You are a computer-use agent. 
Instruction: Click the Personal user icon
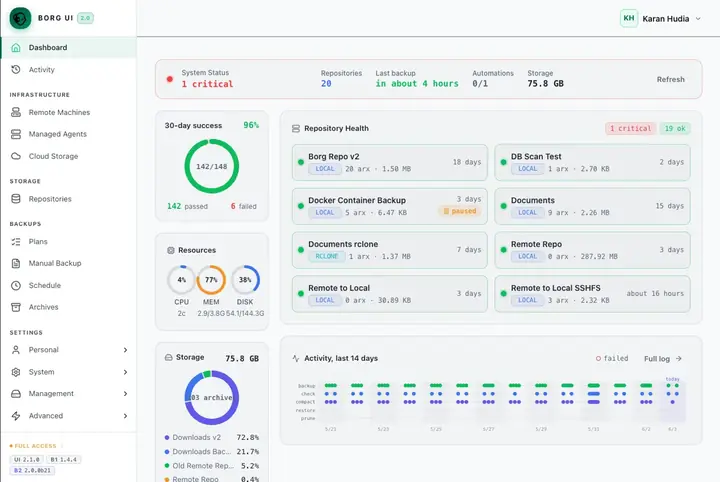(x=16, y=350)
